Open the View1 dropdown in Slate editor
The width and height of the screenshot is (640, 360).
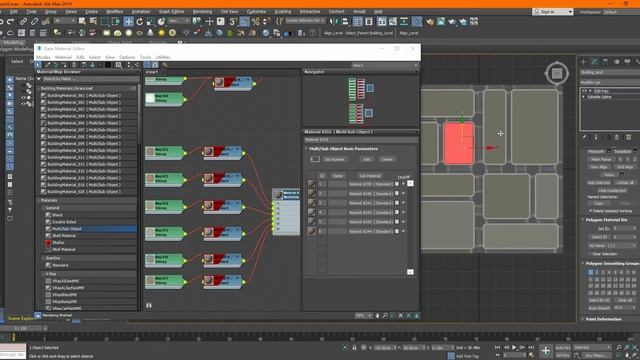385,65
